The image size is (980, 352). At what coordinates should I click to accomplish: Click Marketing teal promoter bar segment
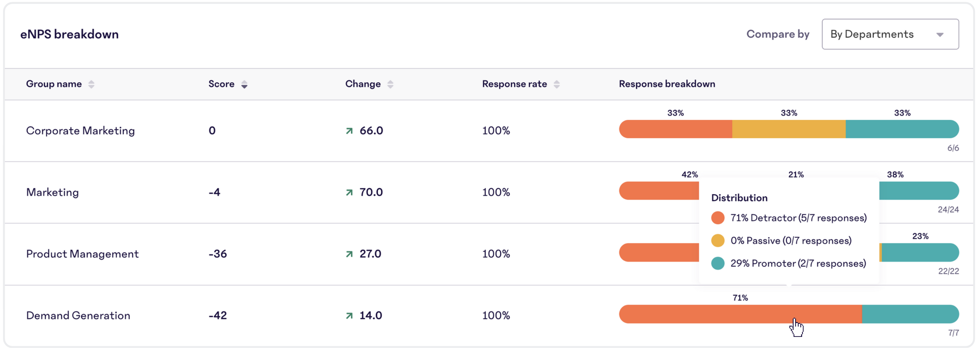click(919, 191)
